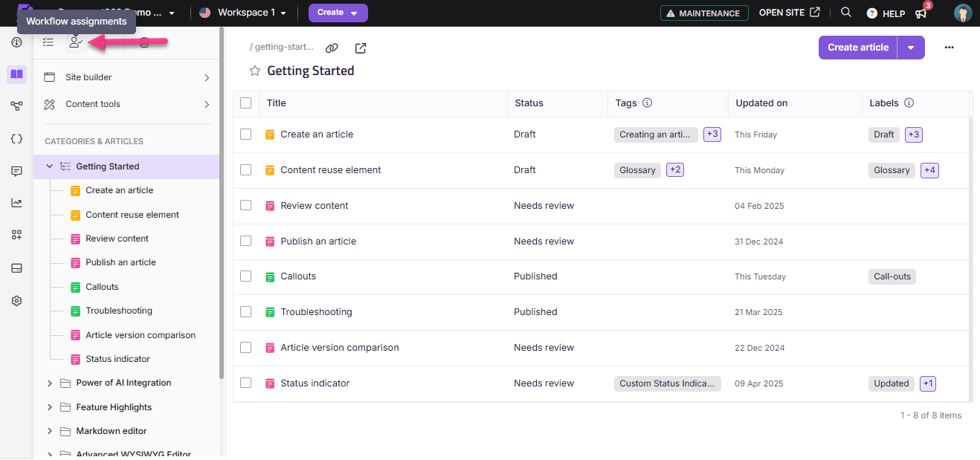Click the US flag beside Workspace 1
Screen dimensions: 980x460
tap(204, 13)
